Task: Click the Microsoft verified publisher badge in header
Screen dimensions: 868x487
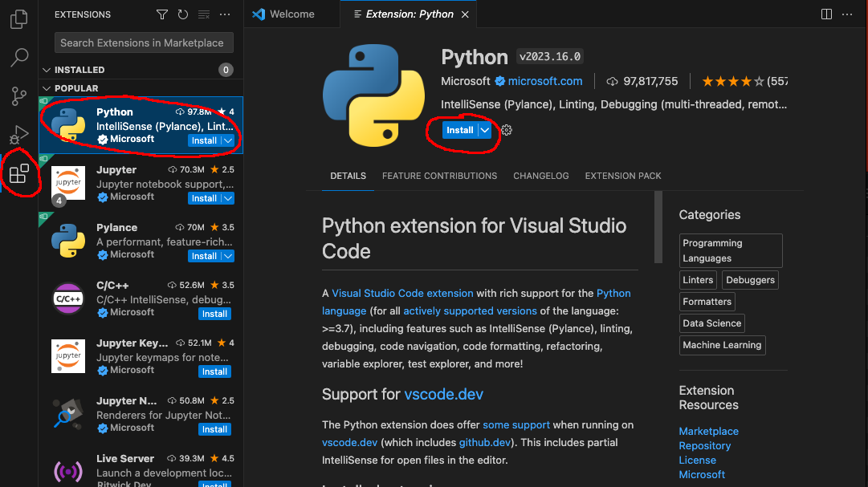Action: click(500, 81)
